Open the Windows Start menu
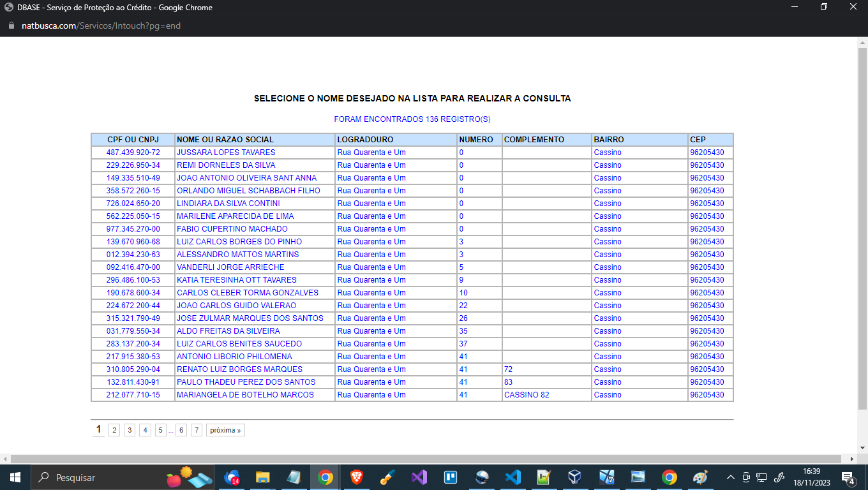 pyautogui.click(x=15, y=477)
